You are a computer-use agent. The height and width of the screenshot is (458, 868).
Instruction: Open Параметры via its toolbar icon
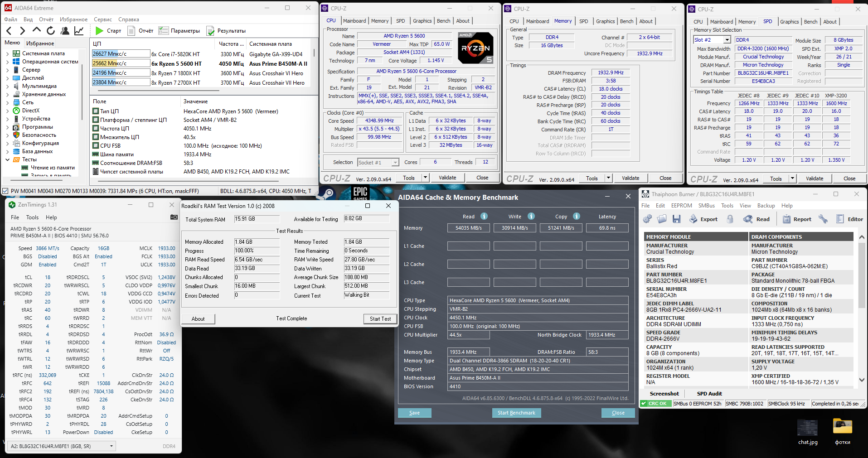point(163,31)
